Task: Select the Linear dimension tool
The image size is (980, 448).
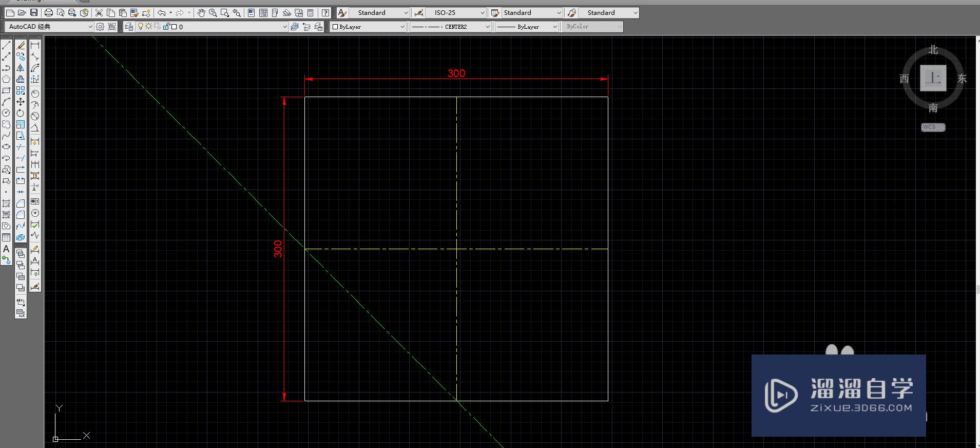Action: (35, 45)
